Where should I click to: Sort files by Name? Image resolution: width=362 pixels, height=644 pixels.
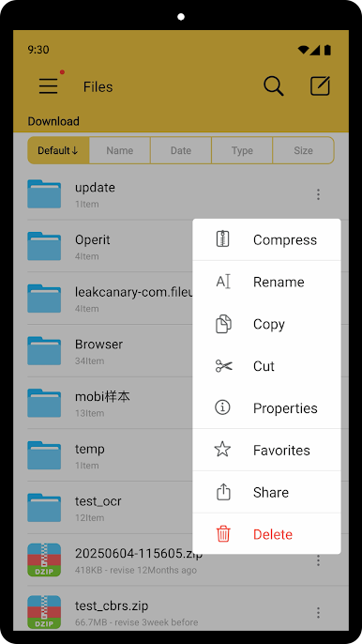click(x=120, y=150)
